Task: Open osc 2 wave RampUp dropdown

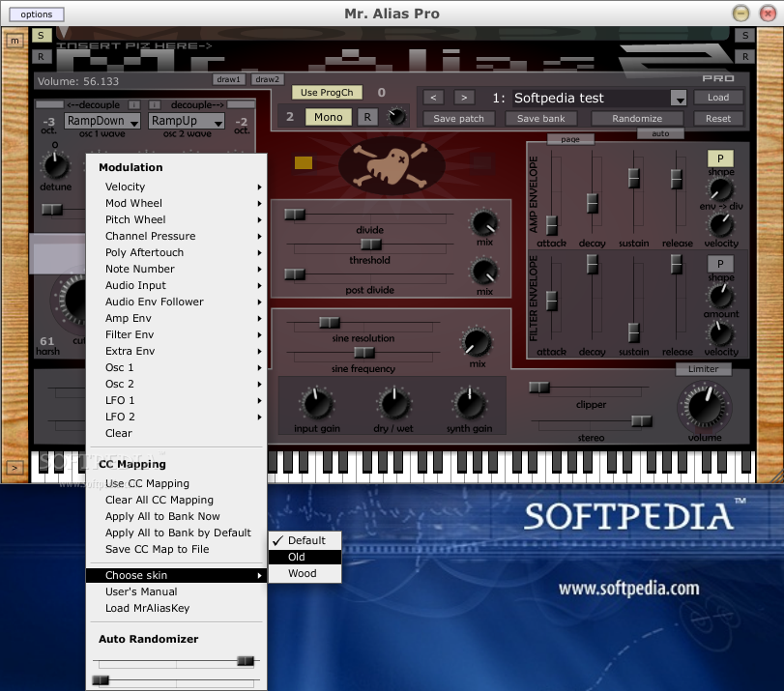Action: click(x=187, y=121)
